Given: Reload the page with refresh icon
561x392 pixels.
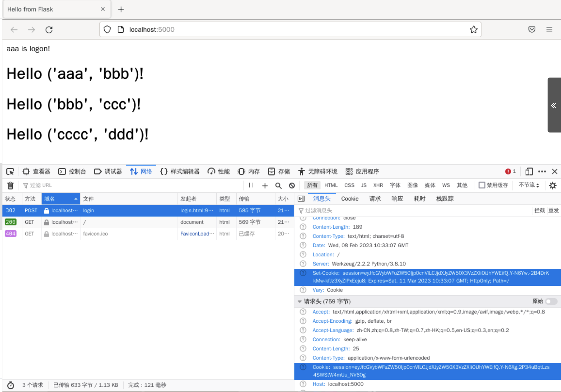Looking at the screenshot, I should coord(49,30).
